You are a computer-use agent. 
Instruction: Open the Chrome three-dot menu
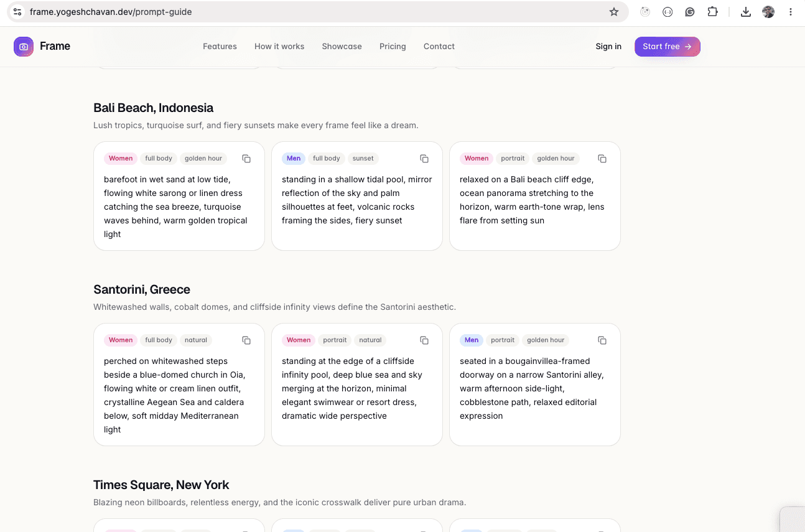pyautogui.click(x=791, y=12)
